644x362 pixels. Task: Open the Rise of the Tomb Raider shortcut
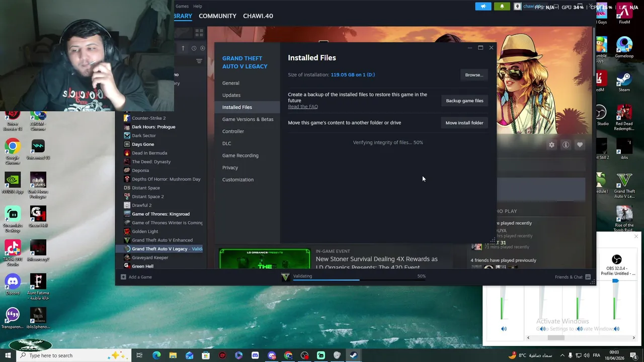click(x=624, y=219)
